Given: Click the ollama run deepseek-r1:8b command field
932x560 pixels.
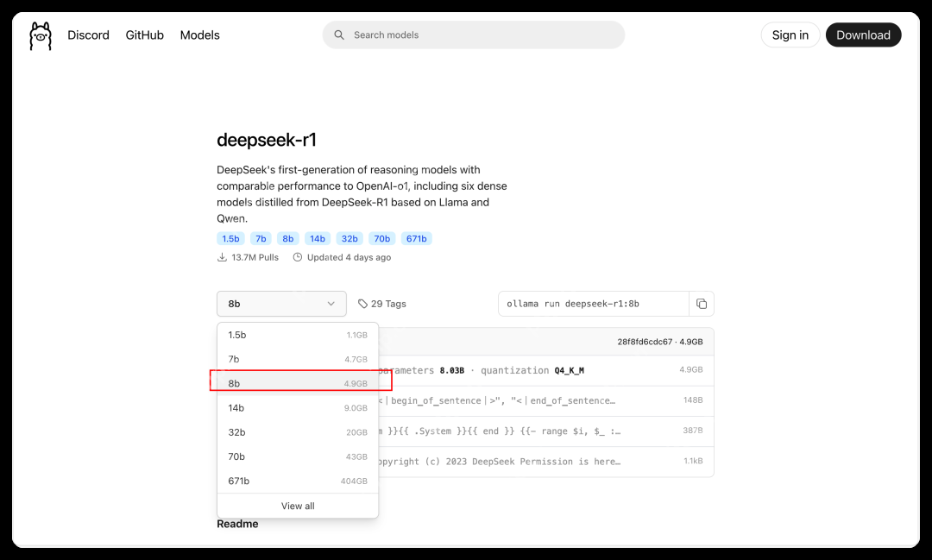Looking at the screenshot, I should coord(593,304).
